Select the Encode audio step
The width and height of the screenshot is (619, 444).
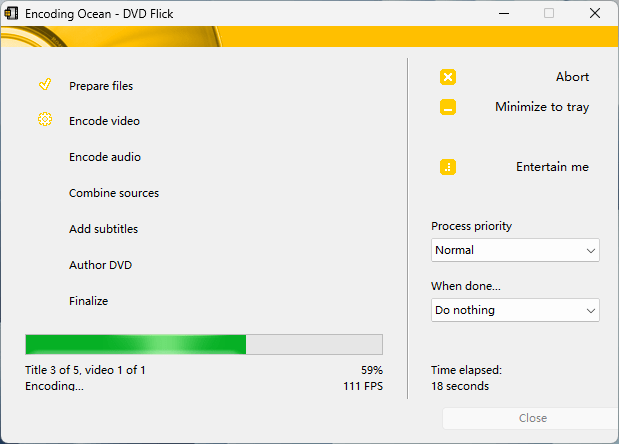(x=105, y=157)
